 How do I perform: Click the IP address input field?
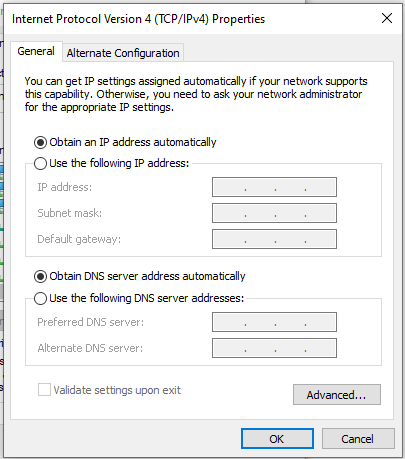point(274,187)
